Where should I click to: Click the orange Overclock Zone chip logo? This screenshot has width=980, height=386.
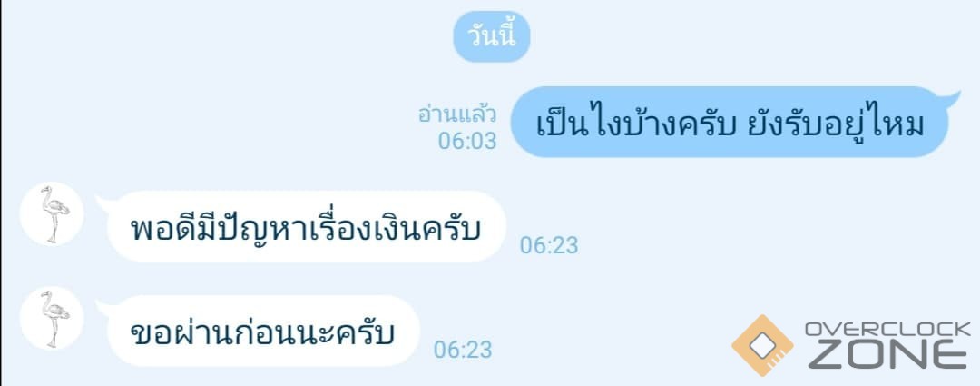click(x=762, y=345)
